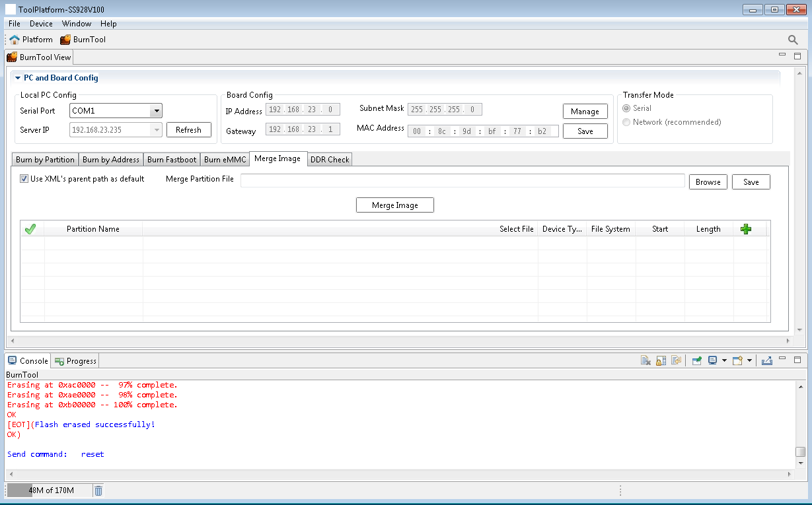Click the green checkmark select-all column header
812x505 pixels.
pyautogui.click(x=30, y=229)
